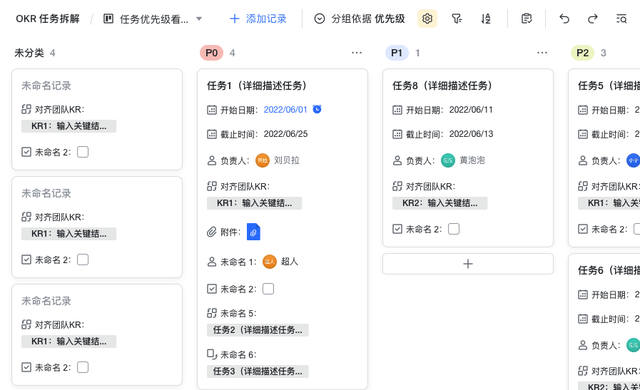Open second 未命名记录 card title
This screenshot has width=640, height=390.
(x=46, y=193)
